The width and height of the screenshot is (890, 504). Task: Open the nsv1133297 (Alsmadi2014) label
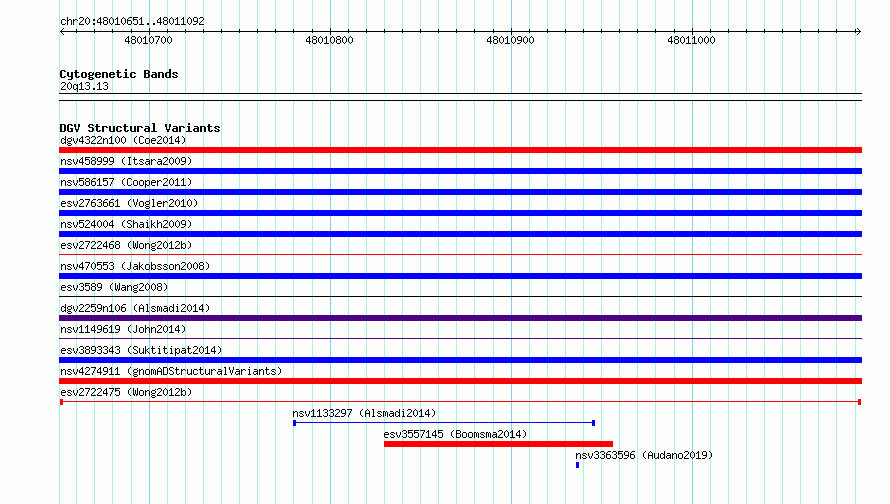(x=364, y=413)
